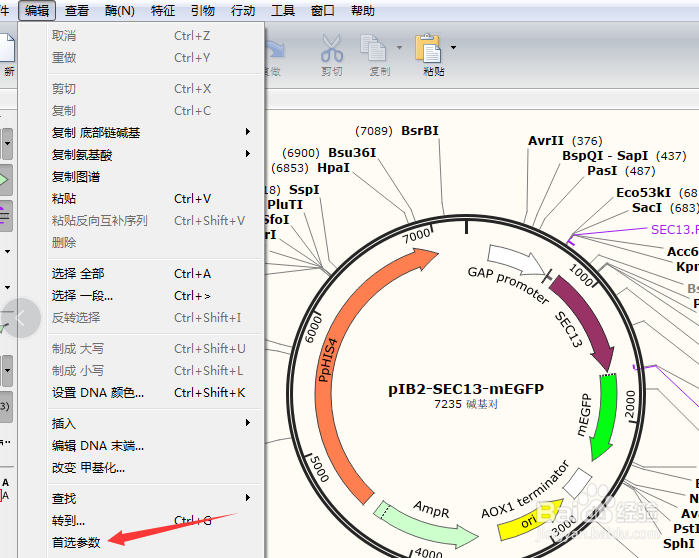Open the 查看 menu

77,10
